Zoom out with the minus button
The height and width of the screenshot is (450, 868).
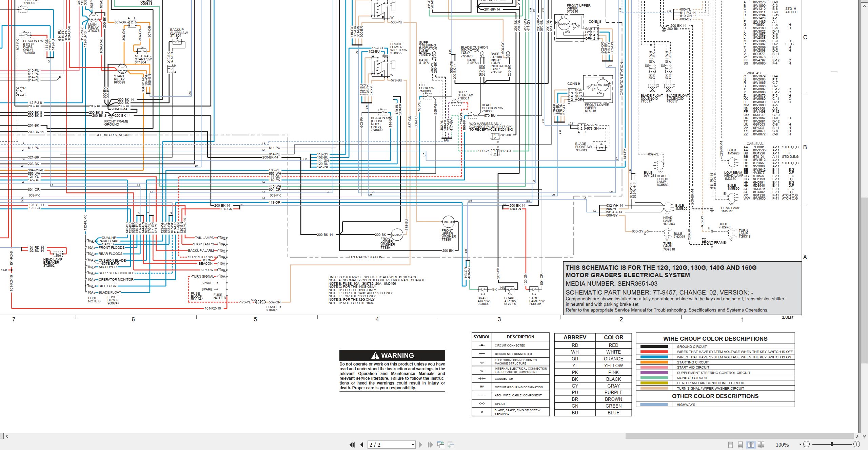point(807,444)
